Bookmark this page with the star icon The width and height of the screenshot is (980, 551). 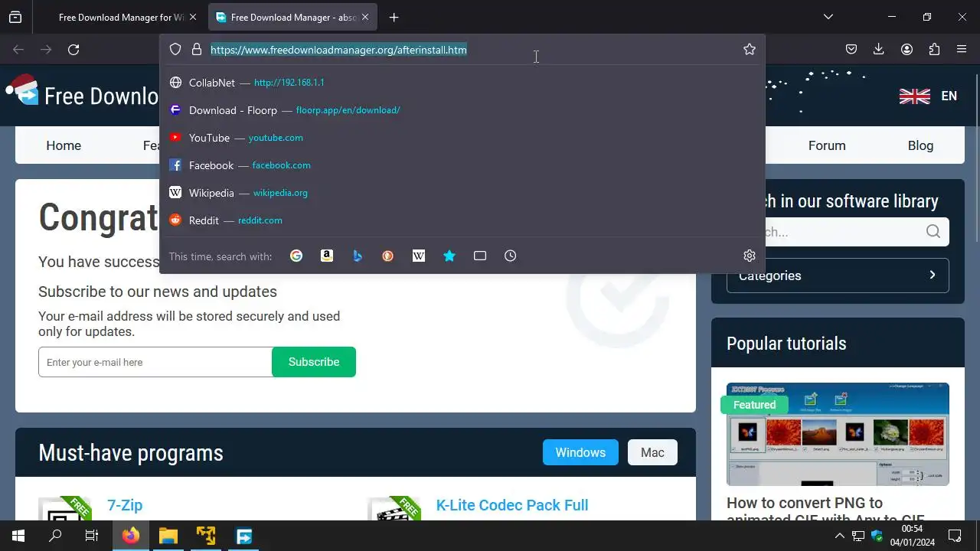click(x=750, y=49)
